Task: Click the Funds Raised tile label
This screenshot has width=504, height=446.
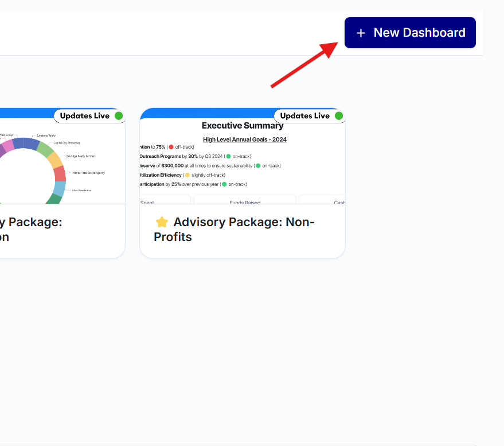Action: pyautogui.click(x=245, y=202)
